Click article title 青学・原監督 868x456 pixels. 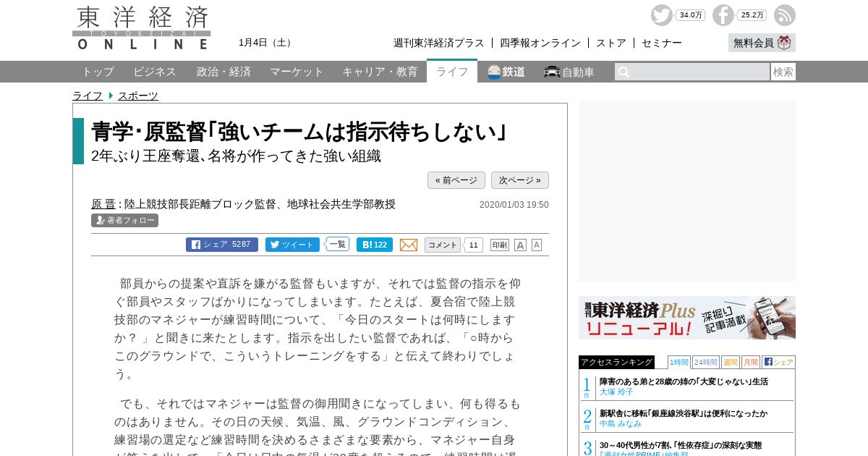(299, 132)
